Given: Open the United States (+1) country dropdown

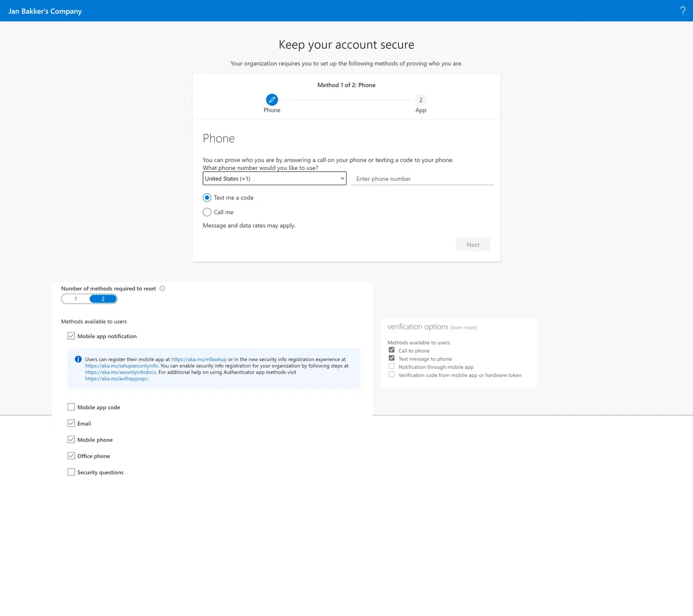Looking at the screenshot, I should pyautogui.click(x=275, y=179).
